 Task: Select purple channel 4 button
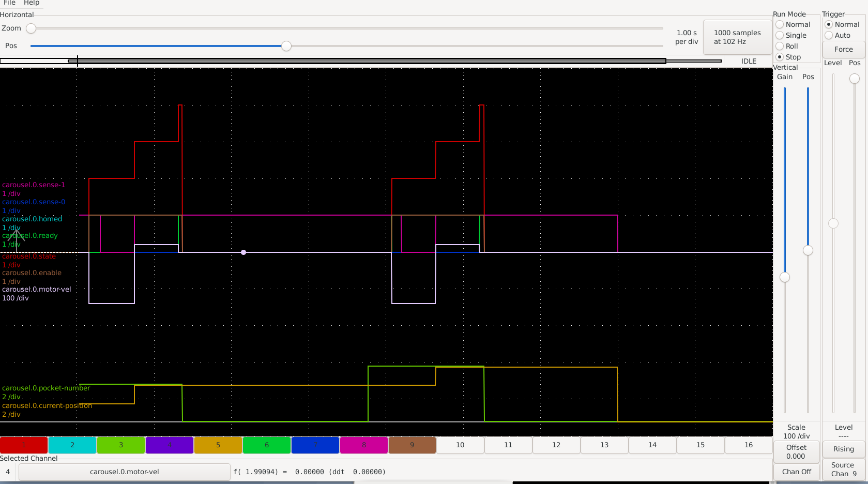pyautogui.click(x=170, y=445)
